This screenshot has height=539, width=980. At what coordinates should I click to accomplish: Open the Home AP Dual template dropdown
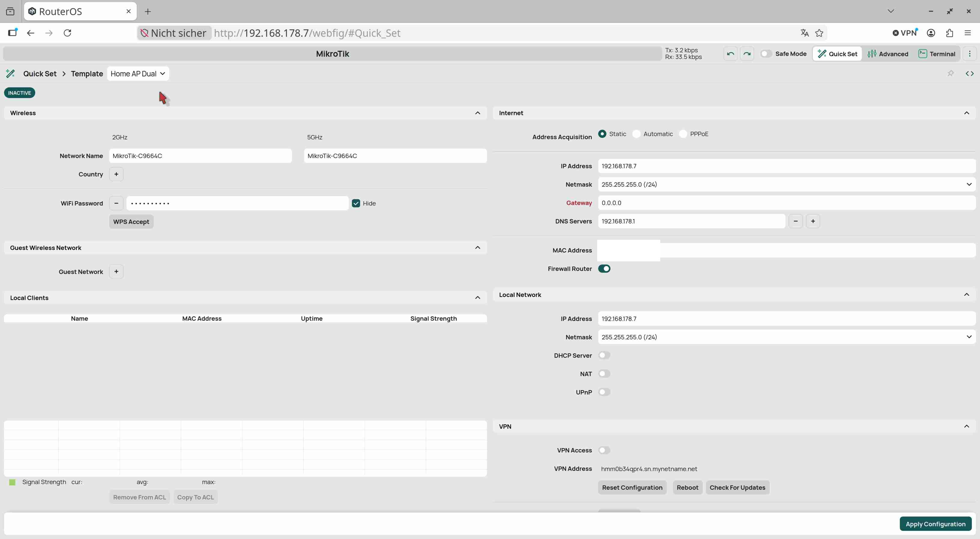tap(138, 74)
